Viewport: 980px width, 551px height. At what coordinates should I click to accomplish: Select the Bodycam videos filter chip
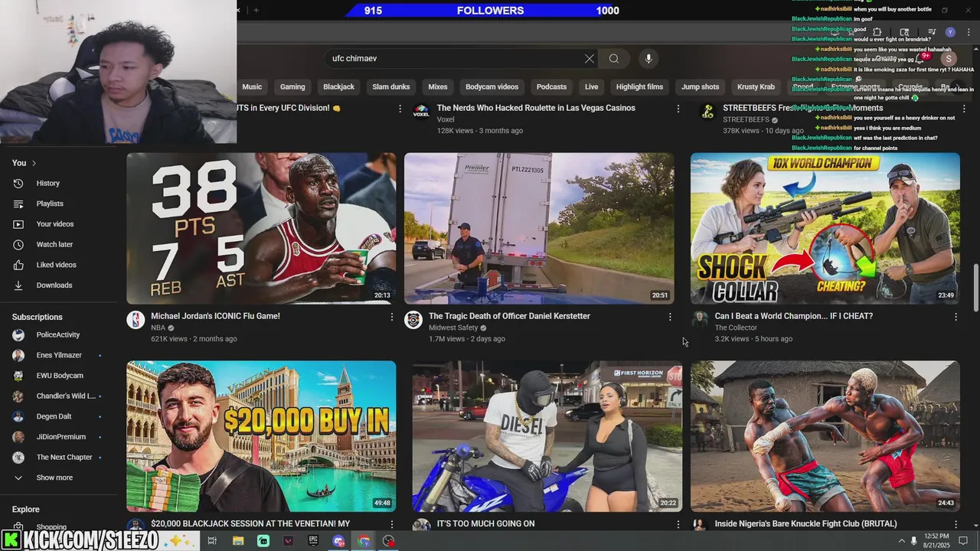492,86
